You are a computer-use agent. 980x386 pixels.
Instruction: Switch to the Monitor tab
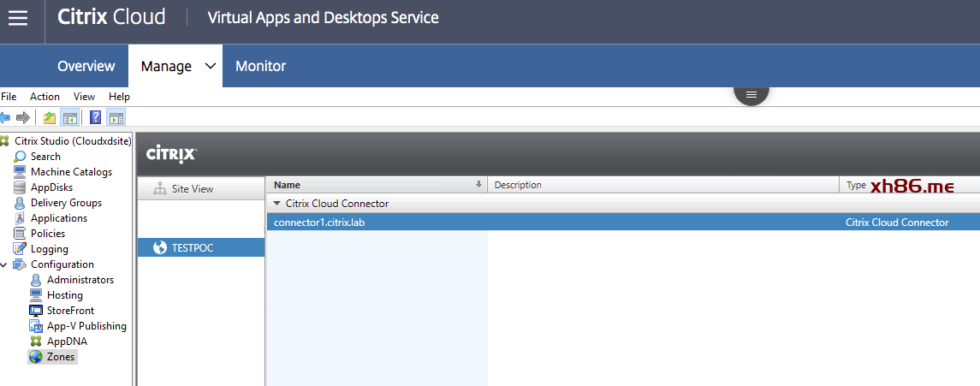(x=261, y=66)
